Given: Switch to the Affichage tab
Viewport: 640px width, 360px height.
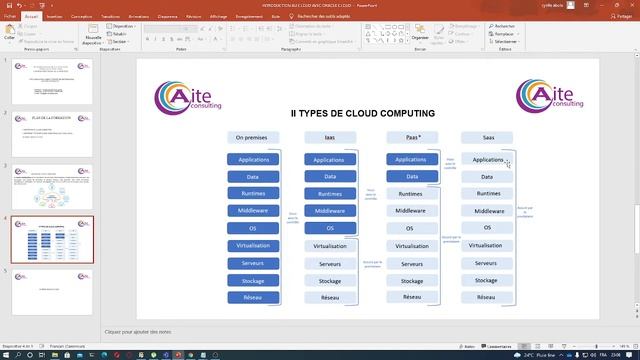Looking at the screenshot, I should [x=218, y=16].
